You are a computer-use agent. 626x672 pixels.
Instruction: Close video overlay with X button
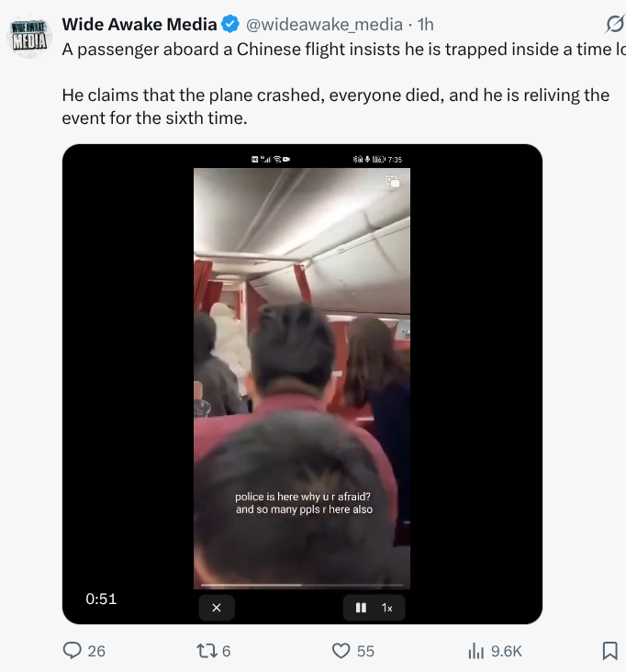point(217,608)
